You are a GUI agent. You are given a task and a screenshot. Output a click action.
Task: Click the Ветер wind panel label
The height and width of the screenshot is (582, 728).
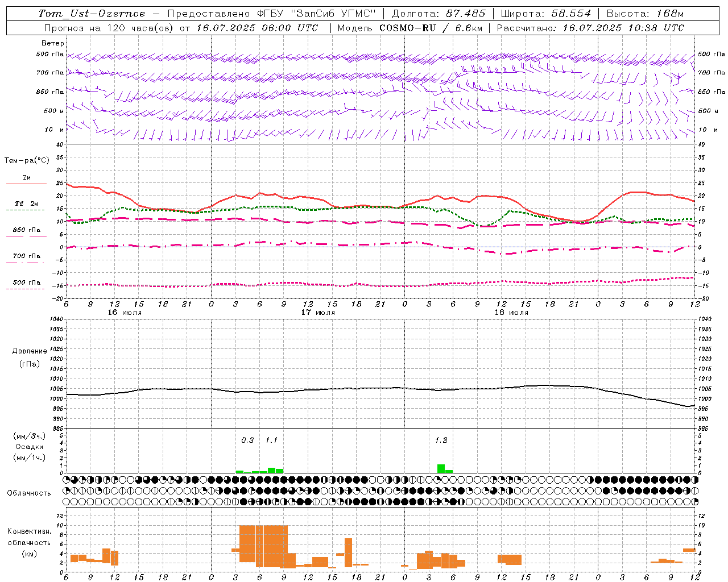point(53,43)
